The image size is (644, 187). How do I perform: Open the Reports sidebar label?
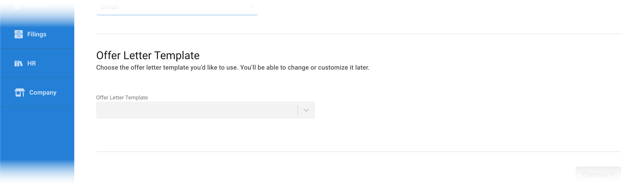click(36, 5)
